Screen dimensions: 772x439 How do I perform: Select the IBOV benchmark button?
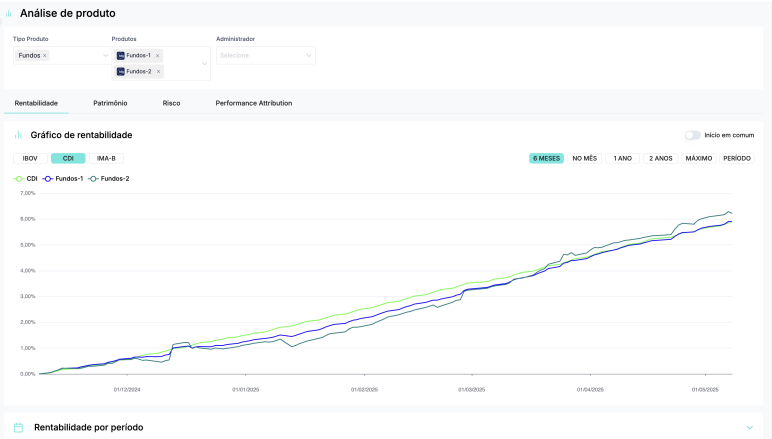click(30, 158)
